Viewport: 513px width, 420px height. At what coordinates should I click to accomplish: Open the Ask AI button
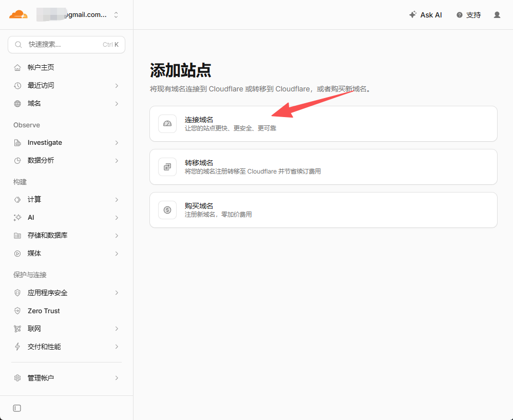pyautogui.click(x=426, y=15)
